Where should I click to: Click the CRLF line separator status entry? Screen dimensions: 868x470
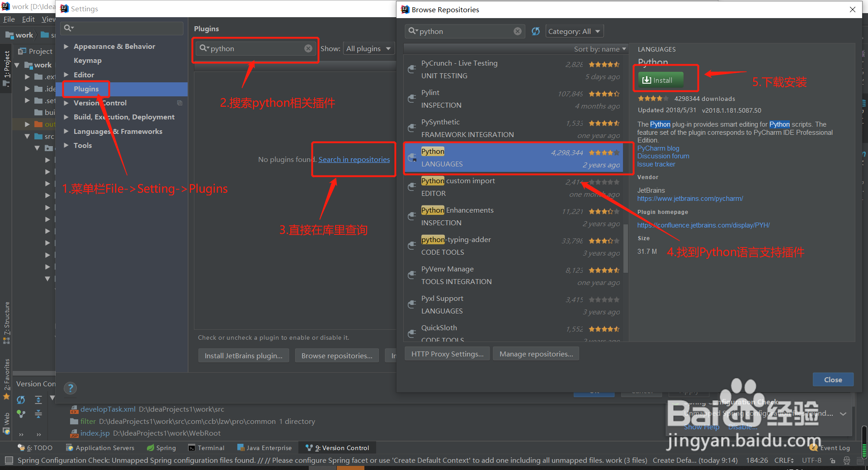coord(784,460)
